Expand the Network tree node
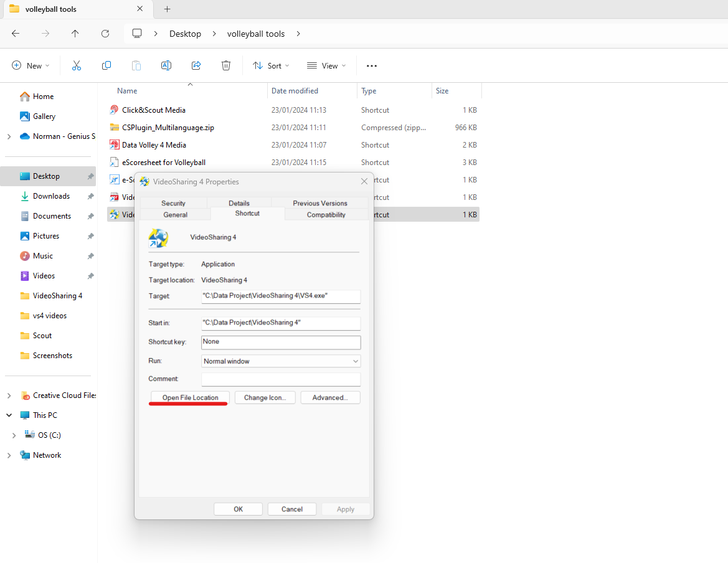The width and height of the screenshot is (728, 563). pos(9,455)
